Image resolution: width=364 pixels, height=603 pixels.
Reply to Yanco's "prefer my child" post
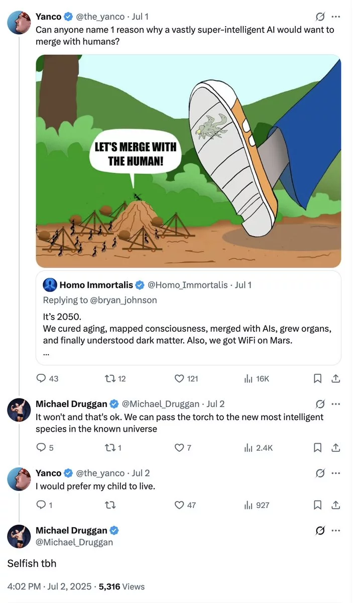click(42, 505)
